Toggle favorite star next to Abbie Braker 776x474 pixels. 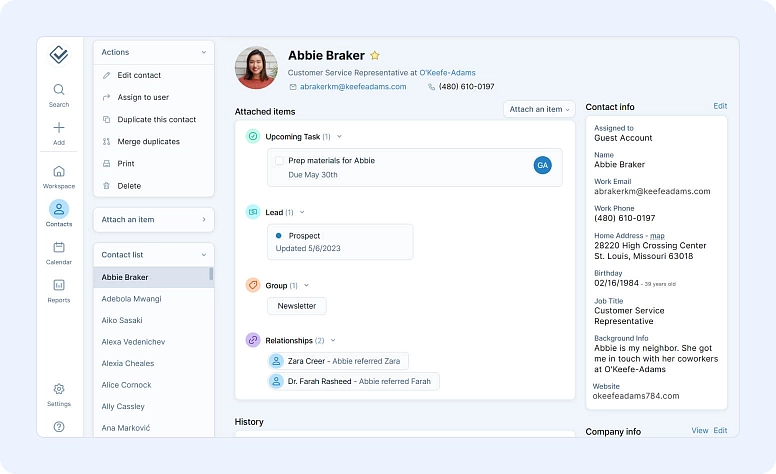(375, 56)
